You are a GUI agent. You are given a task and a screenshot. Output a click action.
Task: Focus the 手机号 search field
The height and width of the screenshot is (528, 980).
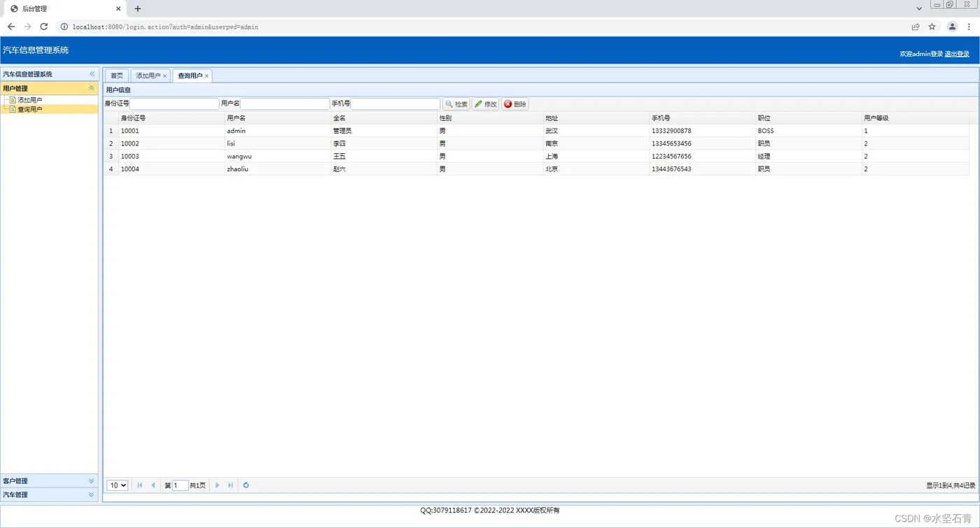point(395,104)
